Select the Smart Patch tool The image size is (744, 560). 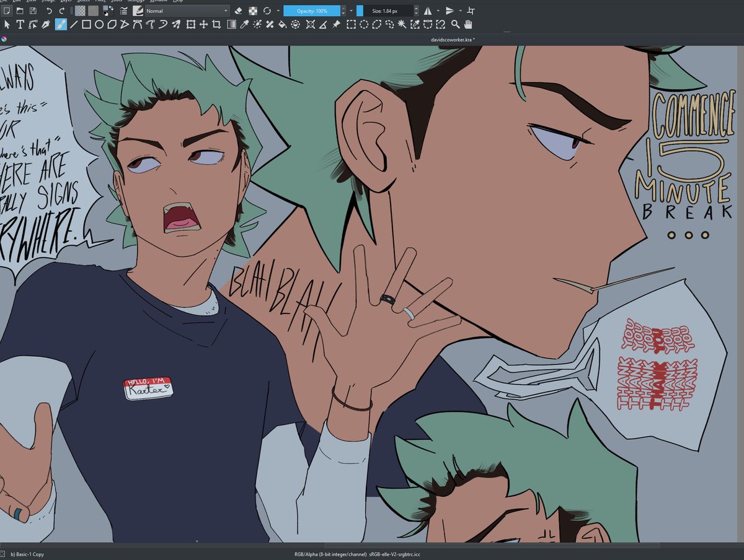point(270,25)
